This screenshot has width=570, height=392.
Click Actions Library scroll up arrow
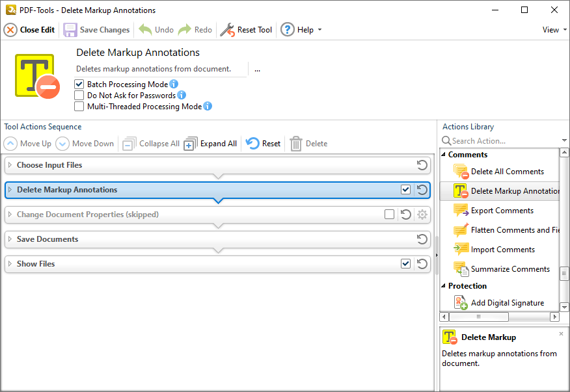pos(564,152)
